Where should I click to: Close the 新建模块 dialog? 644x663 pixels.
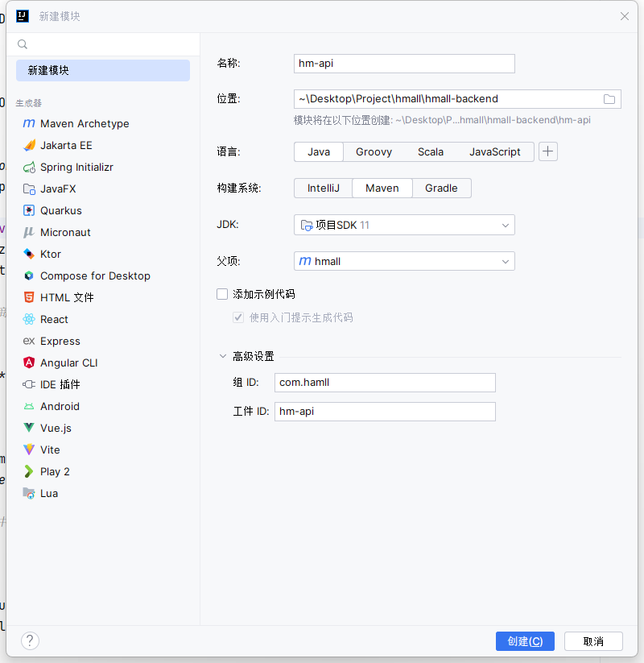pyautogui.click(x=624, y=16)
